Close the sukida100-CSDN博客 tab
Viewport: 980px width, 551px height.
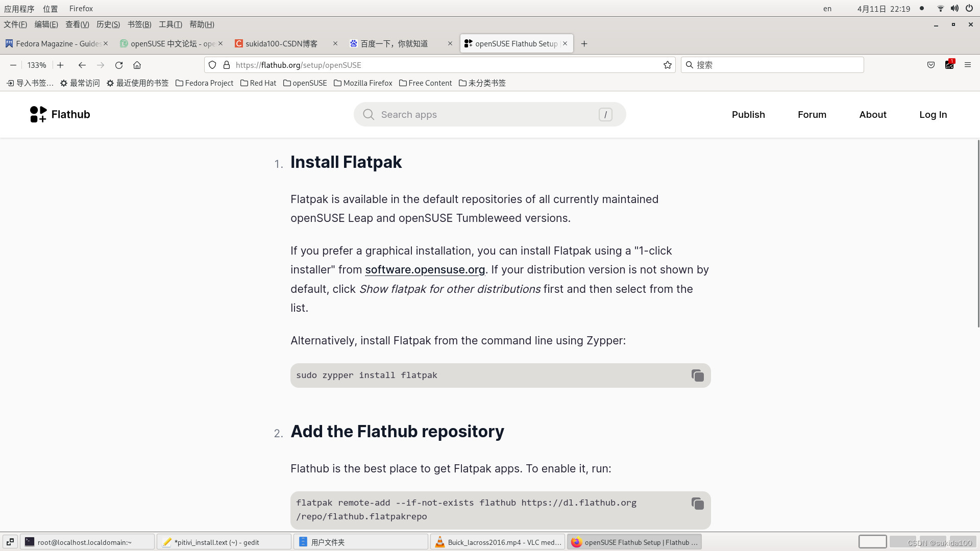coord(335,43)
